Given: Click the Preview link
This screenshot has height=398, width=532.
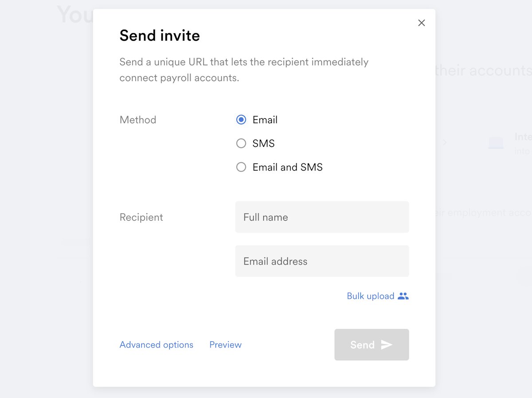Looking at the screenshot, I should pos(226,345).
